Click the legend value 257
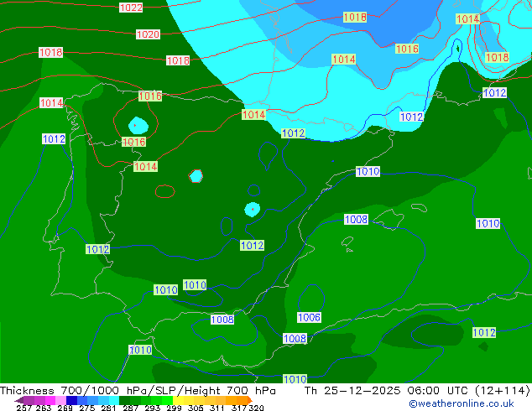This screenshot has height=411, width=532. [x=24, y=408]
